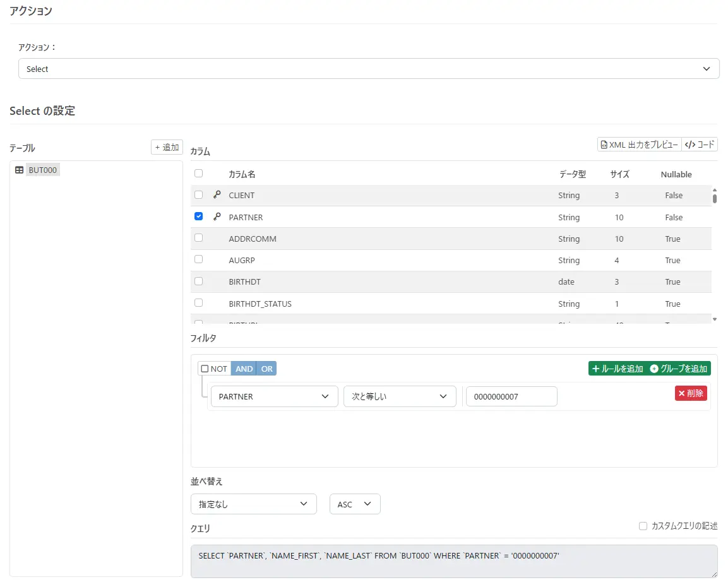Viewport: 728px width, 580px height.
Task: Select the OR filter condition
Action: pos(266,369)
